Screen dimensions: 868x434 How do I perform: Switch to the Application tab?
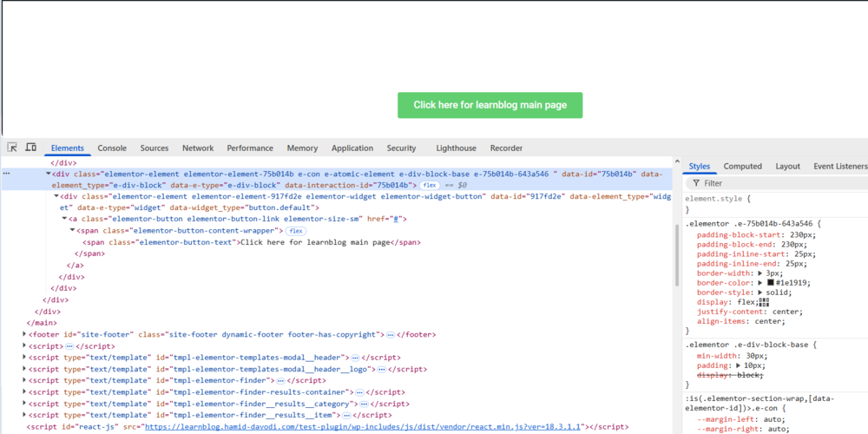(352, 148)
